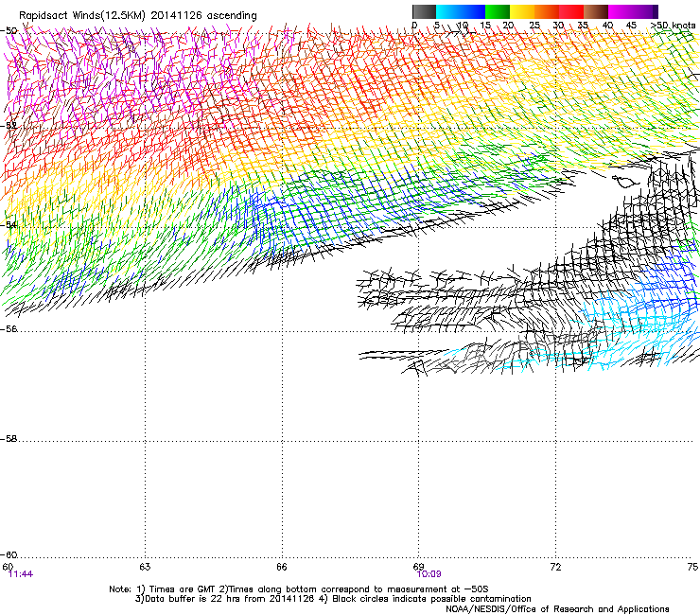Click the latitude label '-54'
Screen dimensions: 700x615
(9, 224)
